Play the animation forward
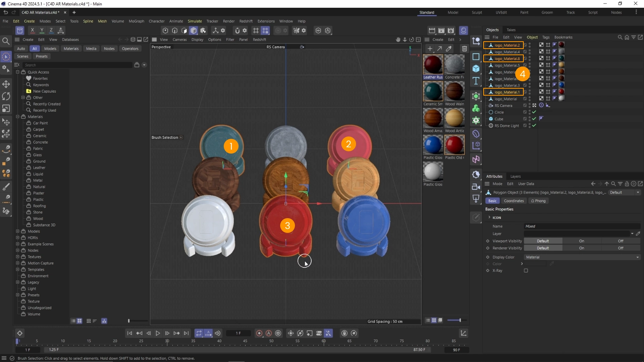644x362 pixels. pos(158,333)
